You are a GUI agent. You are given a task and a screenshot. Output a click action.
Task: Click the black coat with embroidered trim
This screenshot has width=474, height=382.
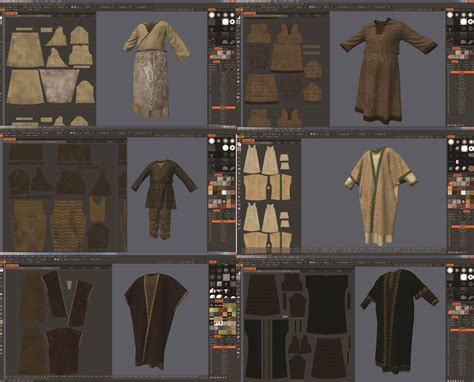(398, 321)
